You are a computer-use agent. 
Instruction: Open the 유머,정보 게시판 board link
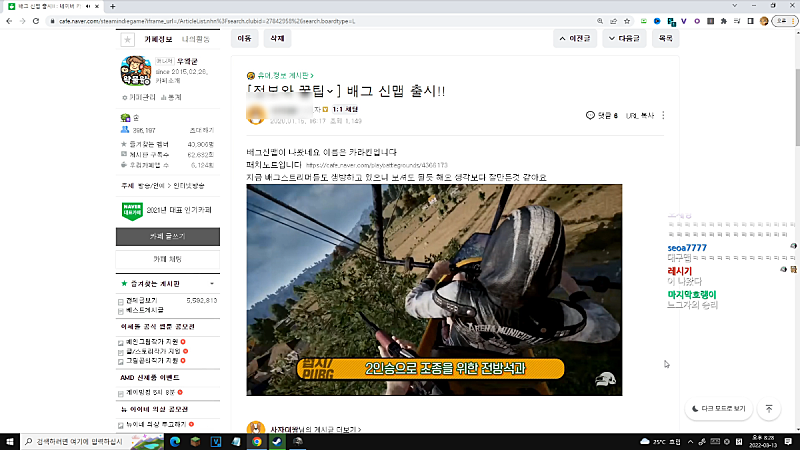(x=285, y=76)
